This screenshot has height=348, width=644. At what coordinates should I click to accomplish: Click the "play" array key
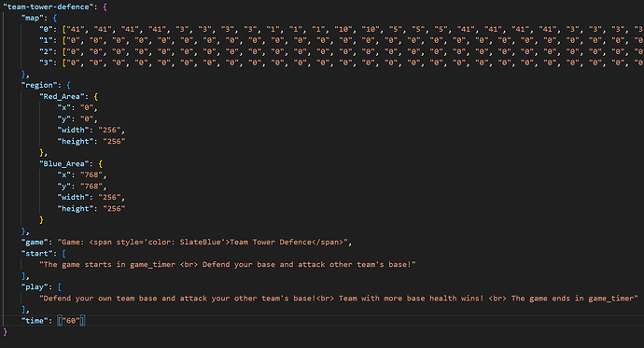tap(35, 286)
